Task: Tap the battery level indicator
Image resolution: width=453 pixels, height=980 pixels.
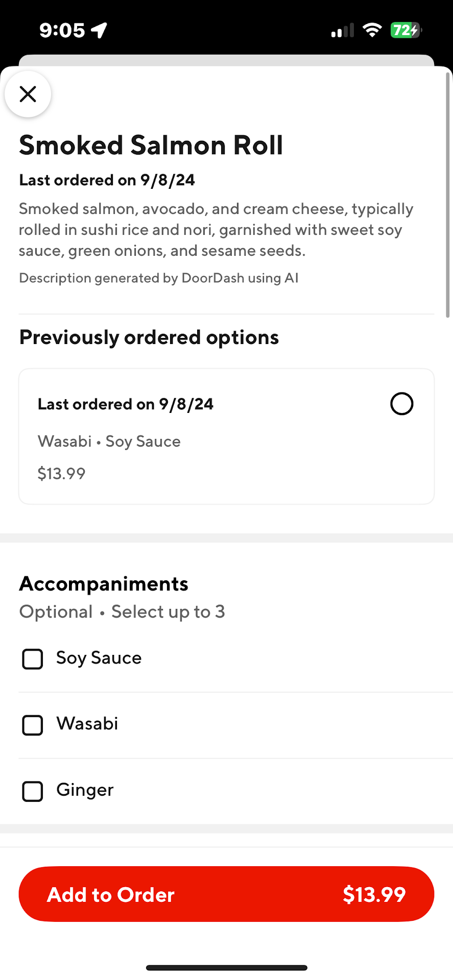Action: tap(406, 30)
